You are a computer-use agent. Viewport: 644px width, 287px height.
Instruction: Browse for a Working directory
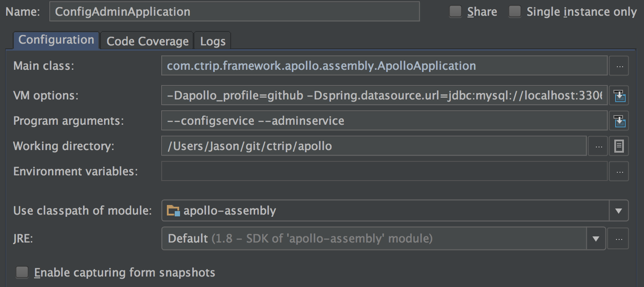(598, 146)
